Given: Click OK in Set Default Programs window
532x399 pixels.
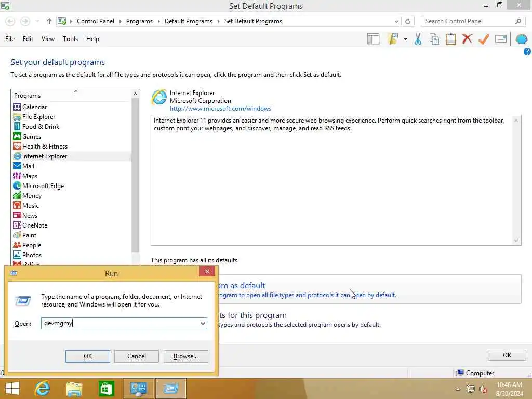Looking at the screenshot, I should tap(507, 355).
